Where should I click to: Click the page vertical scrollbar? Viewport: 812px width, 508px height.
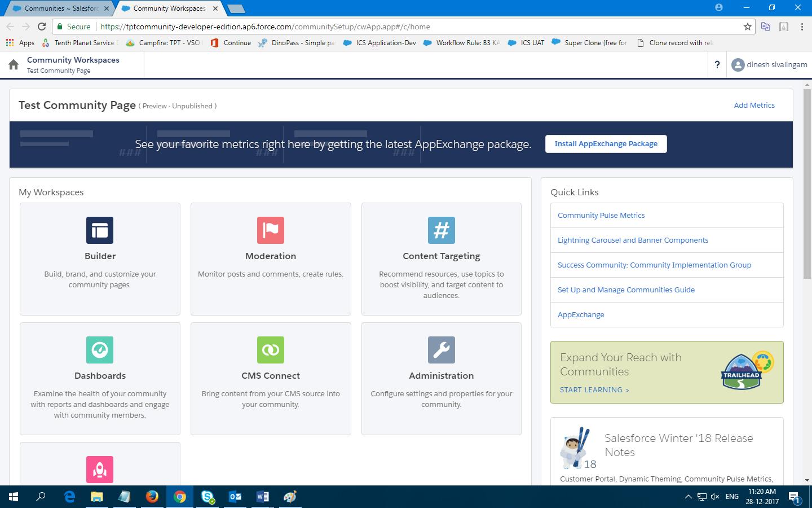click(x=807, y=183)
